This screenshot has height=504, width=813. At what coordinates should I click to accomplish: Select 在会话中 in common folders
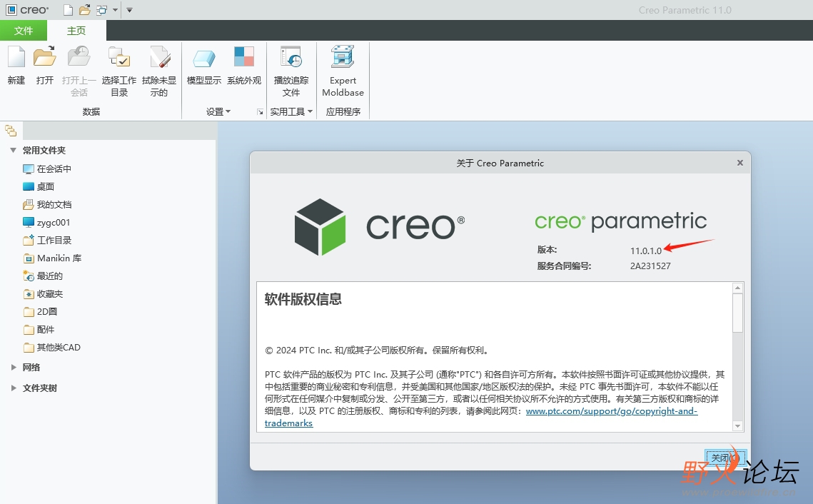click(47, 169)
